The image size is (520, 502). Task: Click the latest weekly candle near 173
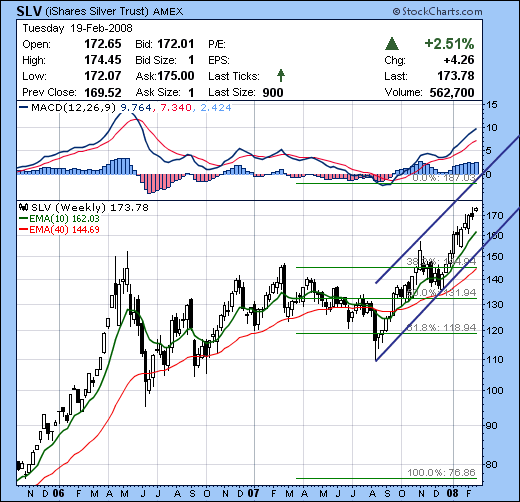point(476,209)
